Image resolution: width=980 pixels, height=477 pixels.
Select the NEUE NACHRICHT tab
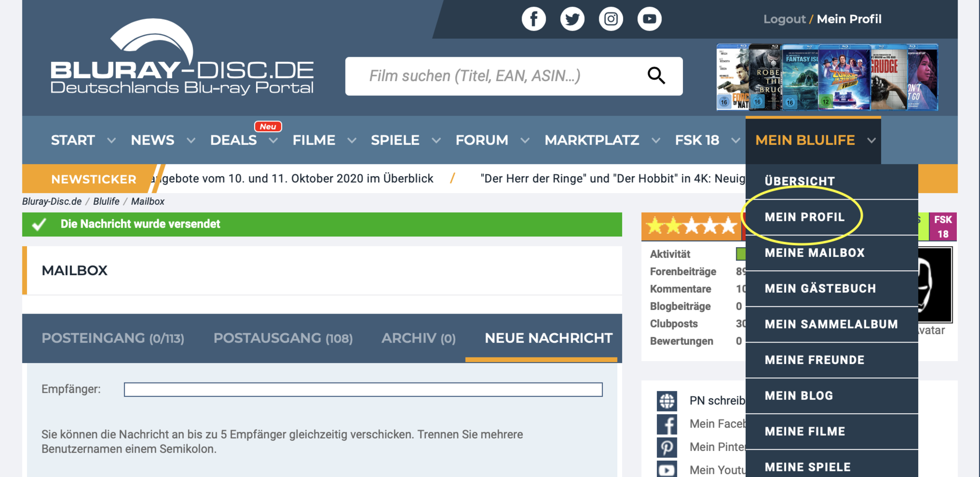pyautogui.click(x=548, y=338)
